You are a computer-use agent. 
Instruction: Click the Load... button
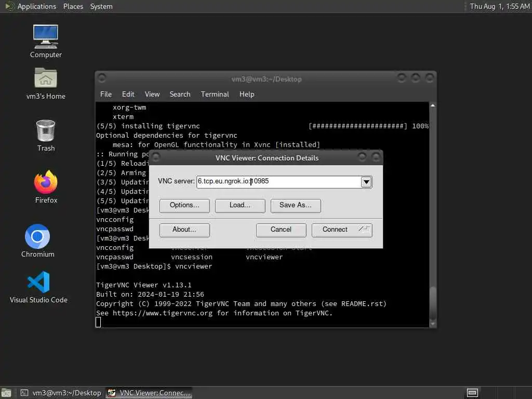(240, 206)
